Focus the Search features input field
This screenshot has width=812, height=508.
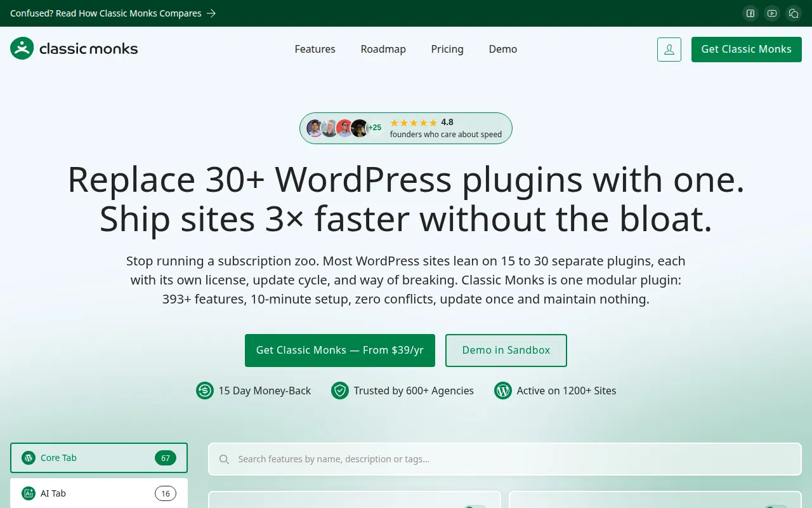point(505,459)
